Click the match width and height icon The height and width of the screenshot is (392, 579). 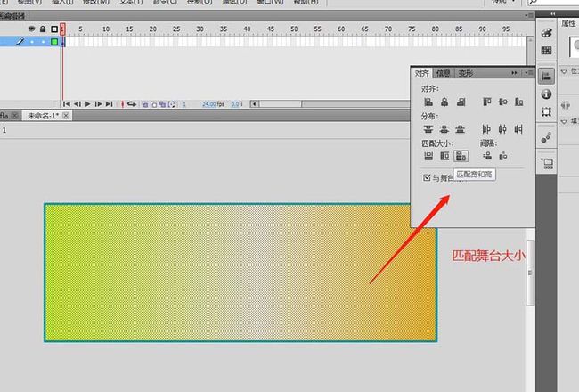[x=461, y=156]
